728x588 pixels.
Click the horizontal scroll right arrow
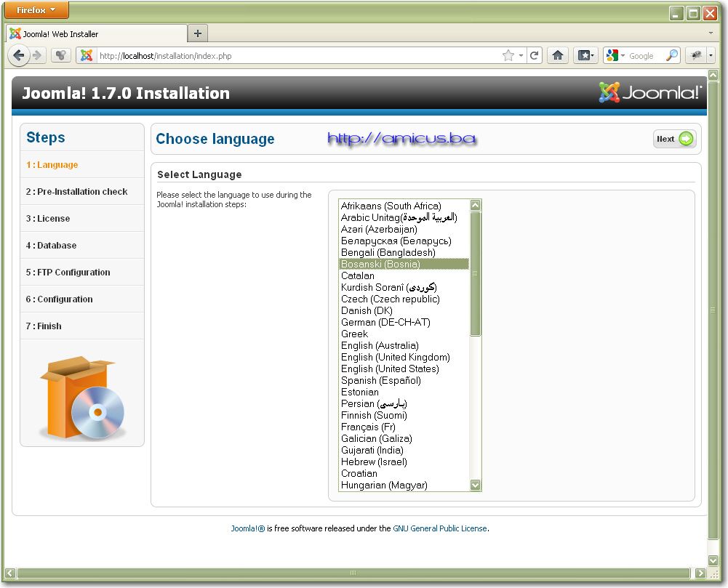click(x=700, y=573)
